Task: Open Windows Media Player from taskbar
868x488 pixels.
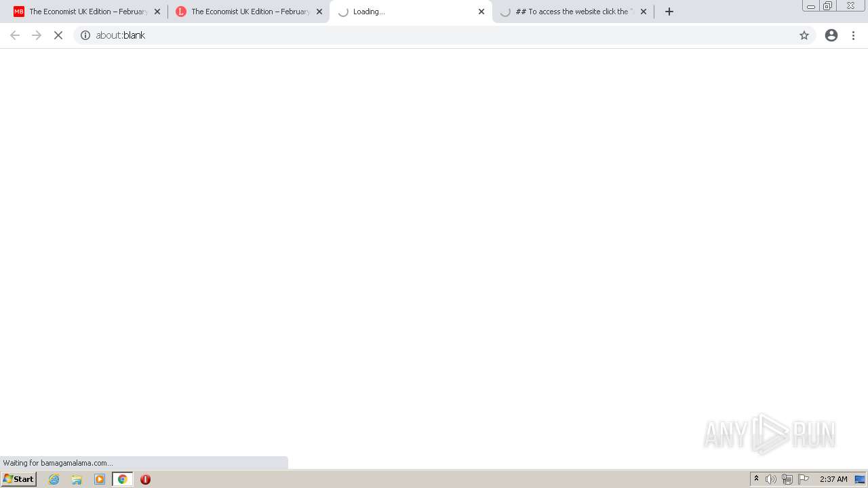Action: click(x=100, y=479)
